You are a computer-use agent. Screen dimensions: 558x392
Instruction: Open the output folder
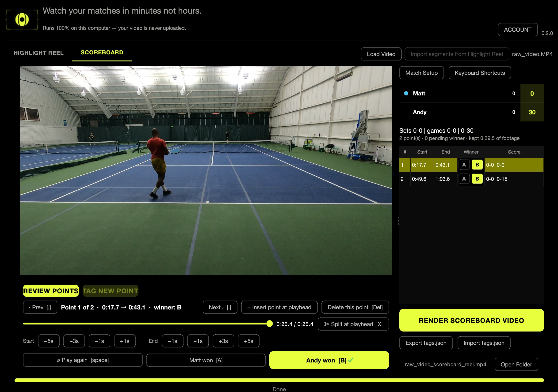516,364
